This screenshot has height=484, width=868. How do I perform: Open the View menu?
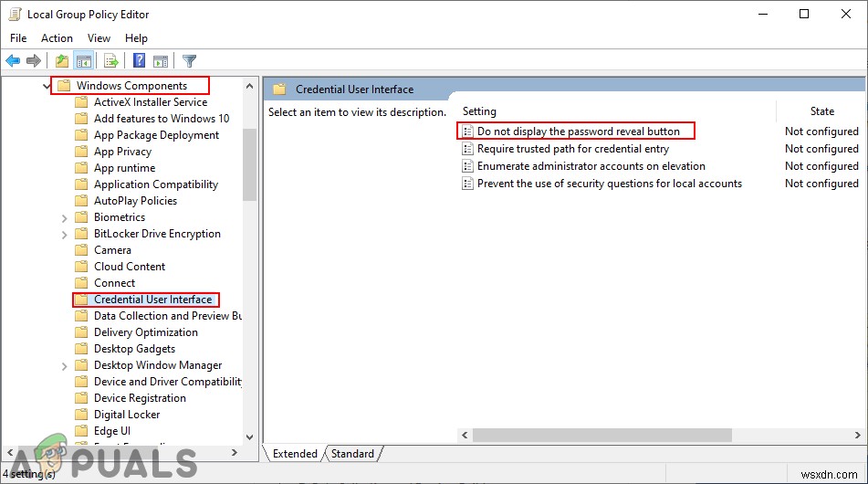click(99, 38)
